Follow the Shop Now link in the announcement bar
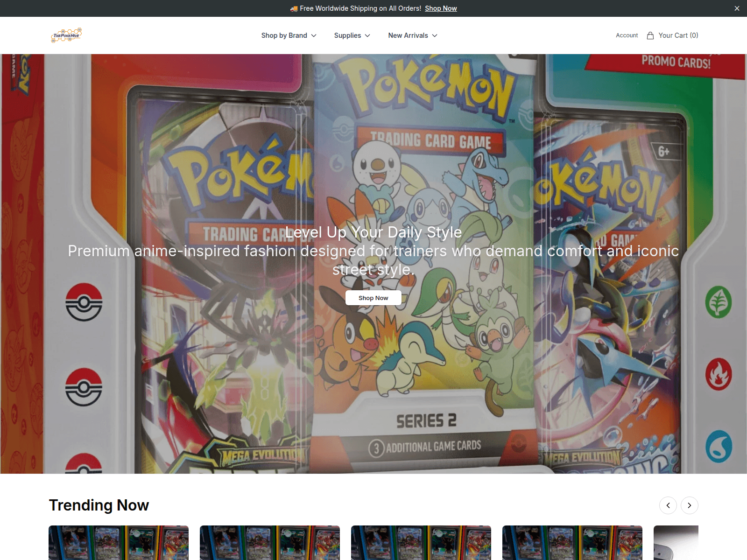 (x=441, y=8)
